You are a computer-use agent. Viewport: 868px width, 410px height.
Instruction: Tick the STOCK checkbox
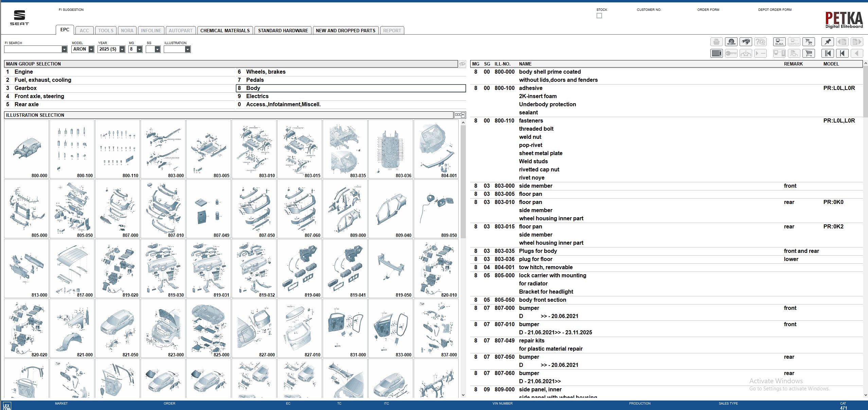click(599, 16)
